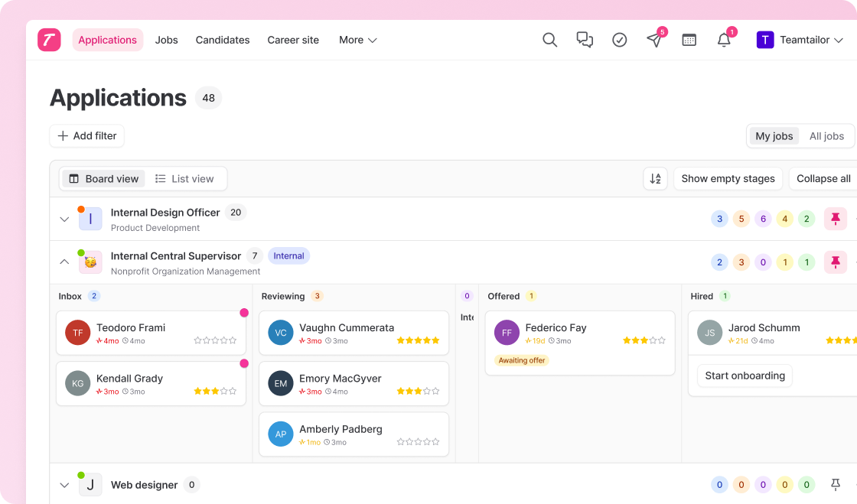Open the conversations chat bubbles icon

tap(585, 40)
